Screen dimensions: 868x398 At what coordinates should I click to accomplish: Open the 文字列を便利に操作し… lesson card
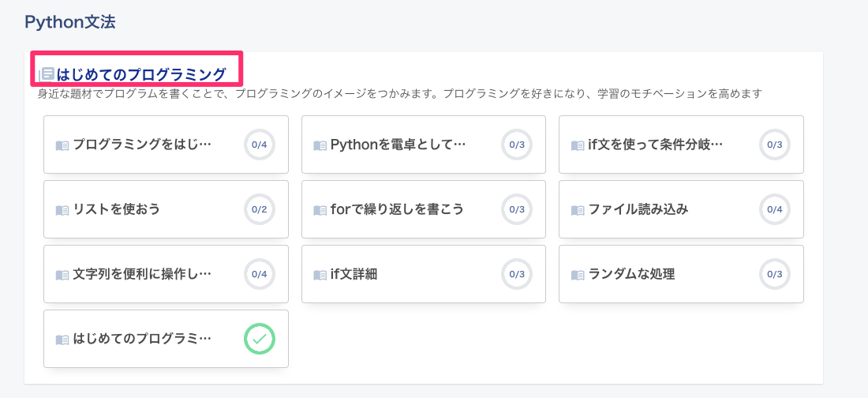click(166, 274)
